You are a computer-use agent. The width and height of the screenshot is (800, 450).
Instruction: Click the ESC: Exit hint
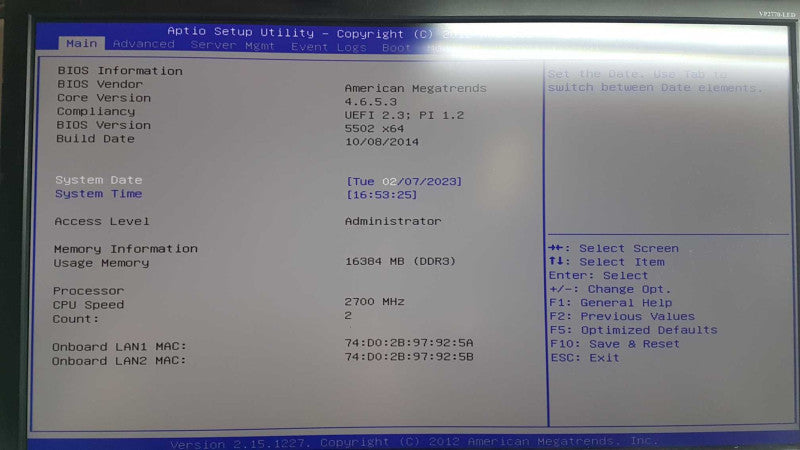pos(585,358)
